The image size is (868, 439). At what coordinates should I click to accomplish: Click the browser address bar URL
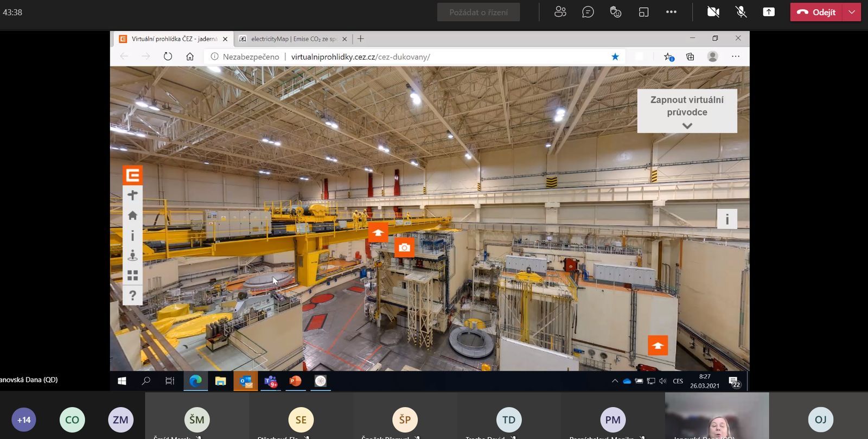pos(360,57)
